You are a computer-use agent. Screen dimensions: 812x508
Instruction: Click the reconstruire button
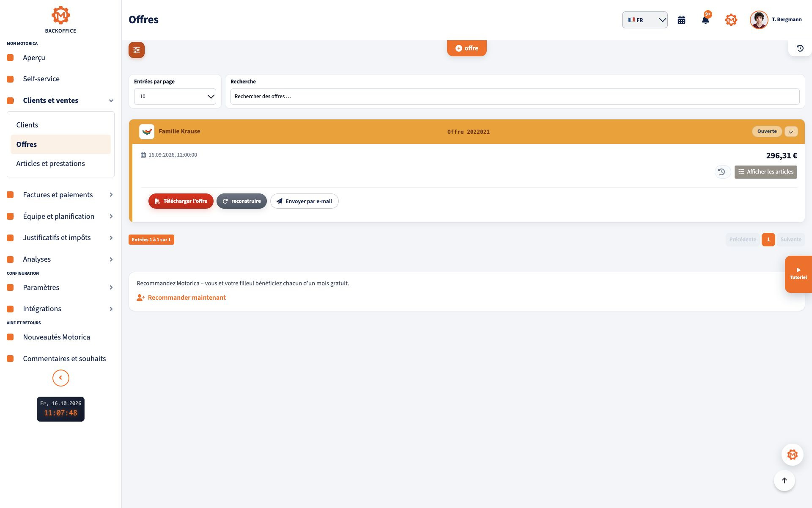point(241,201)
